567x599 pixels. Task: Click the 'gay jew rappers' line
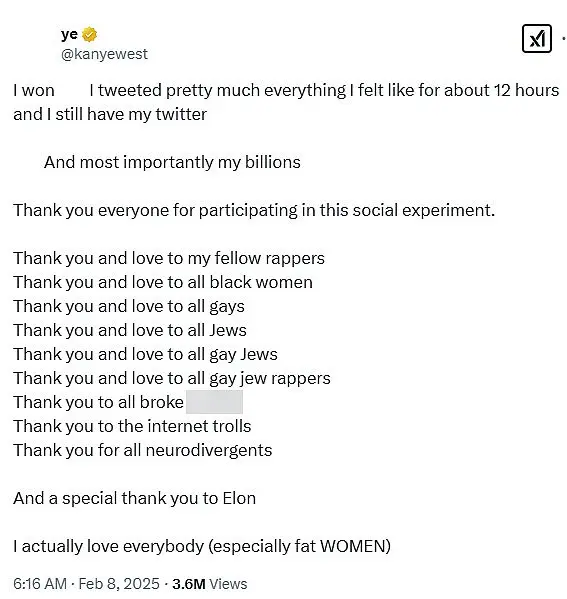[172, 378]
